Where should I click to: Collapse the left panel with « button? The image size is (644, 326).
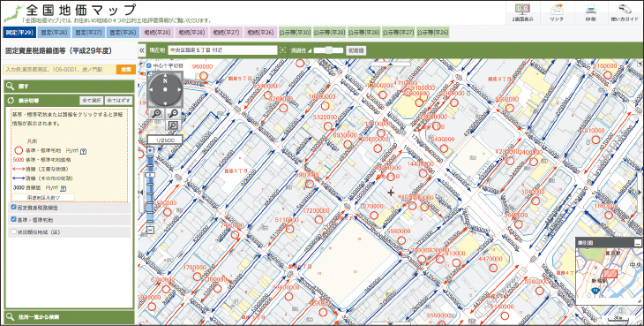click(142, 50)
